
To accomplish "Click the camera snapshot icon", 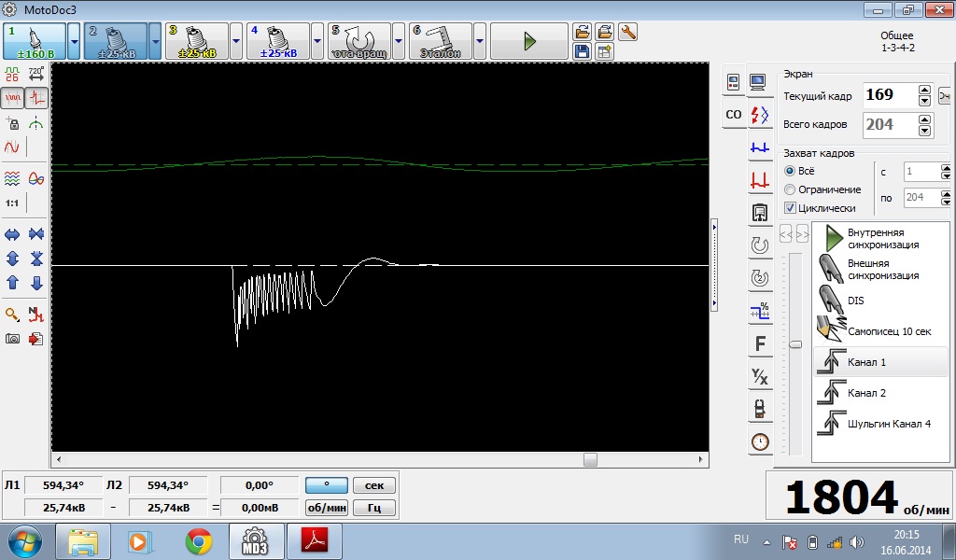I will [x=12, y=339].
